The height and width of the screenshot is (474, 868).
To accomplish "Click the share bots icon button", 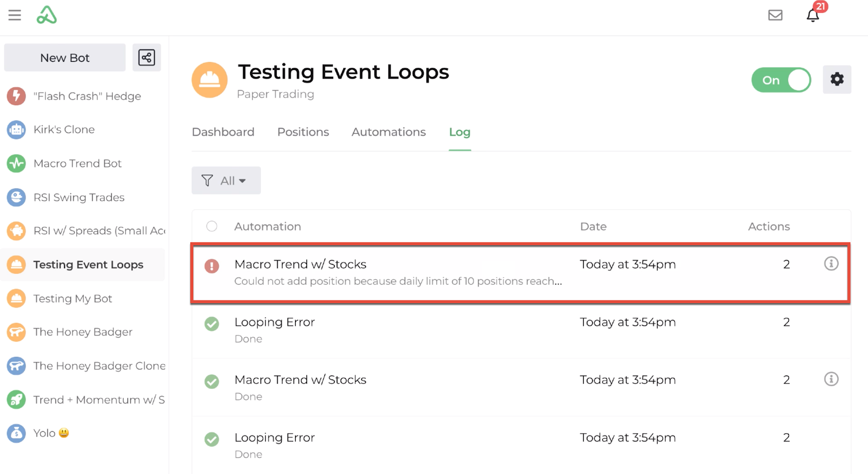I will pyautogui.click(x=146, y=57).
